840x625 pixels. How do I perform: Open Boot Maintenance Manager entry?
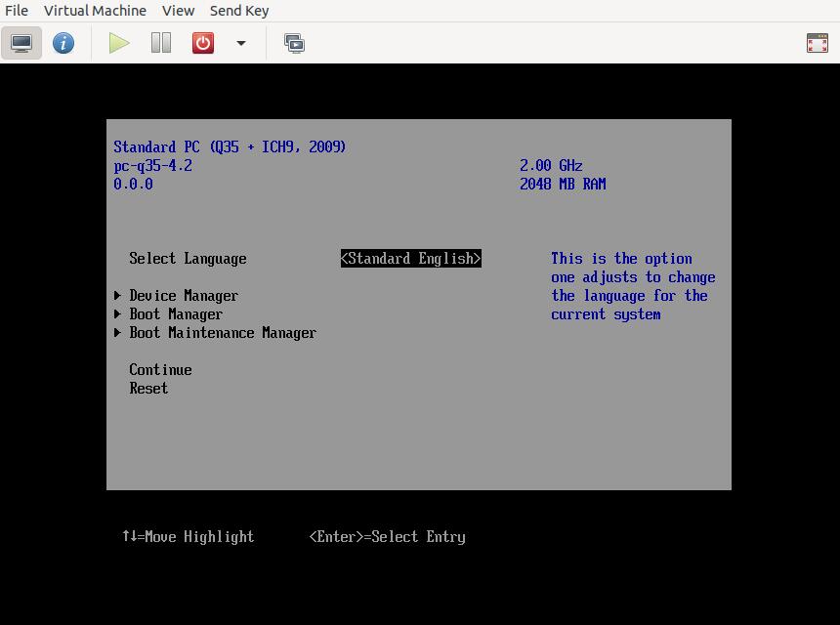pos(223,333)
